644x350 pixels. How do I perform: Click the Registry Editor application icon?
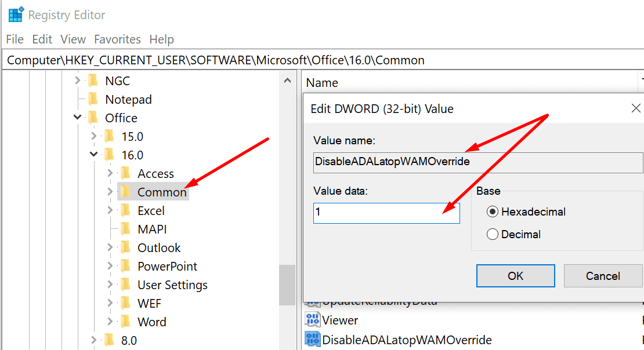coord(14,14)
